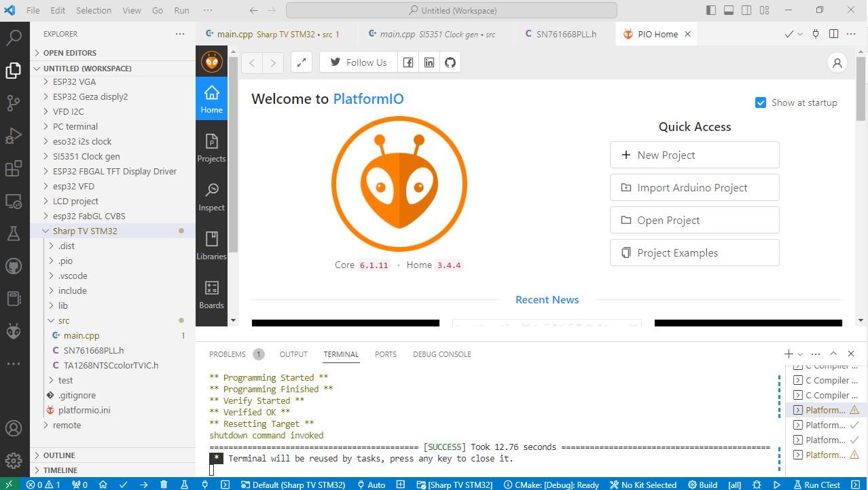Open the Extensions icon in activity bar
This screenshot has height=490, width=868.
pos(14,168)
